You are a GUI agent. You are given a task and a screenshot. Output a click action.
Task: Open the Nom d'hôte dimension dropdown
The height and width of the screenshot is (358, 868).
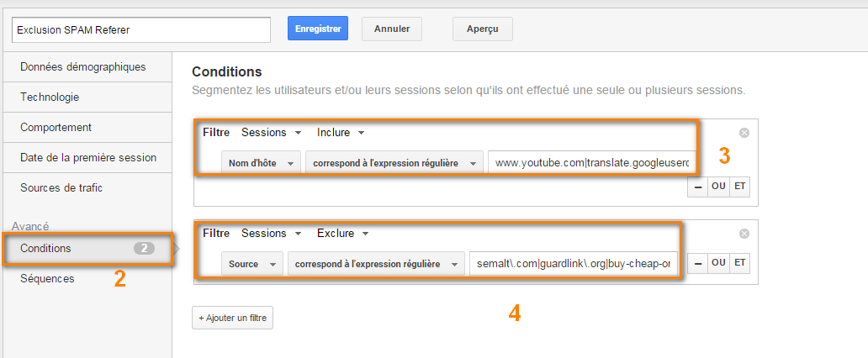pyautogui.click(x=261, y=163)
